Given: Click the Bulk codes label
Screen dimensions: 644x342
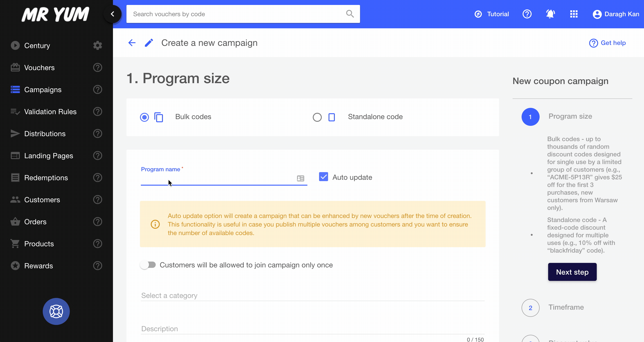Looking at the screenshot, I should click(x=193, y=117).
